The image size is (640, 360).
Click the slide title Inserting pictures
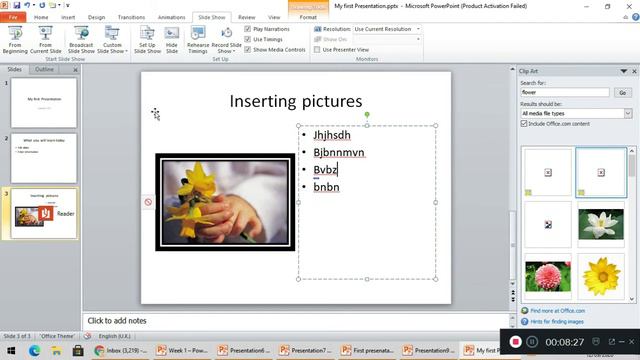tap(296, 101)
